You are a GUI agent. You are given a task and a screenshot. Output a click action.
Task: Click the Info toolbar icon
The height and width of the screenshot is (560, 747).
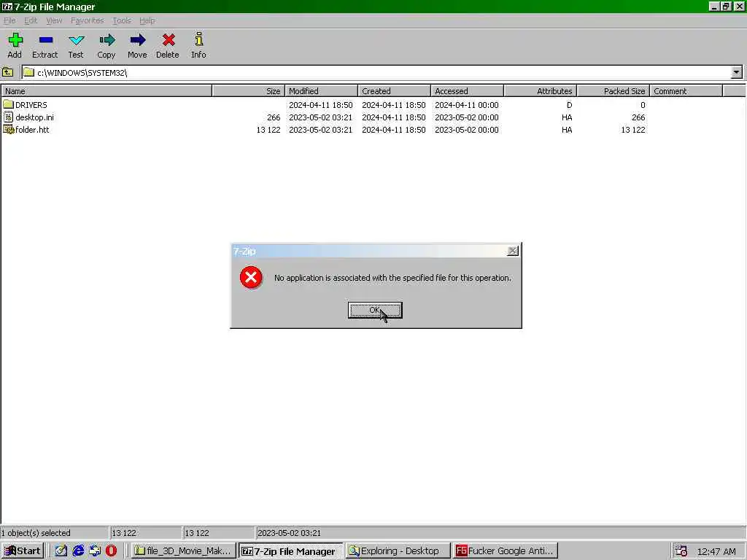point(198,39)
